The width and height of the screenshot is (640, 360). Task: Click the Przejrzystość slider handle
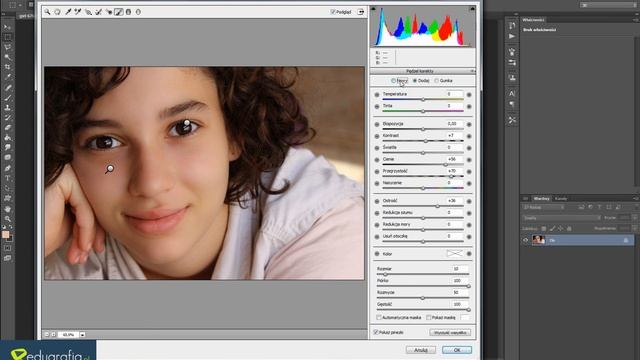click(451, 176)
